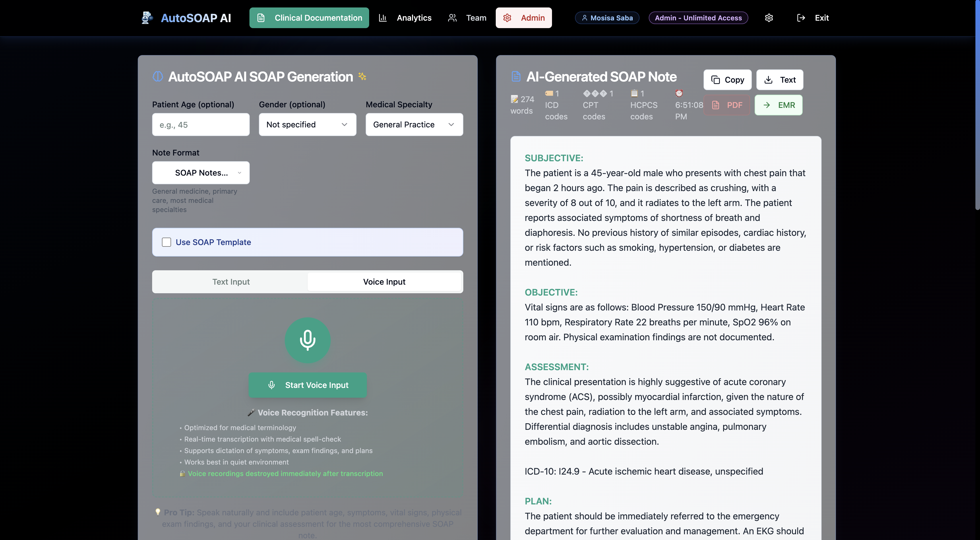Click the SUBJECTIVE: heading
980x540 pixels.
point(554,158)
